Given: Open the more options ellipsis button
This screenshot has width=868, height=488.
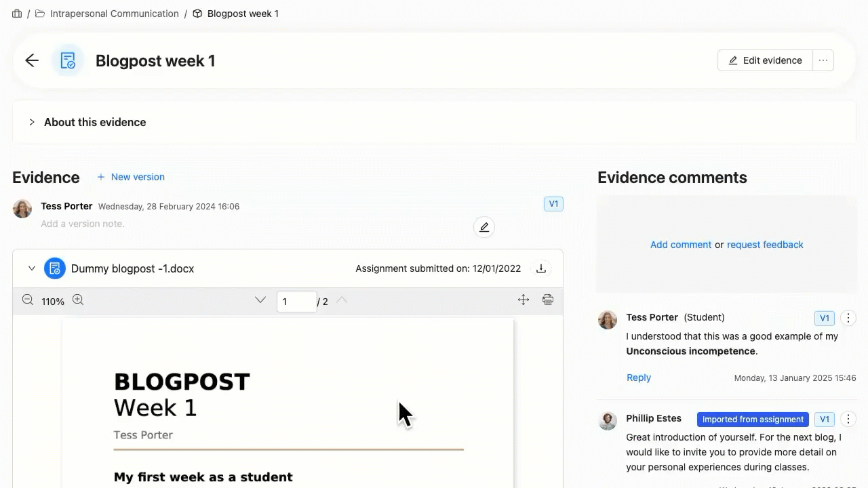Looking at the screenshot, I should (x=823, y=60).
